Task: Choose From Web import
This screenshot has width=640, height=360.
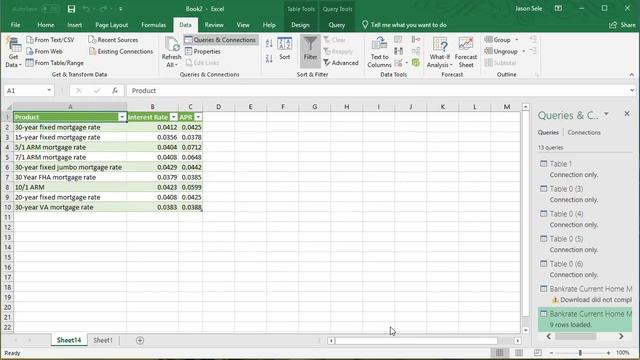Action: (44, 51)
